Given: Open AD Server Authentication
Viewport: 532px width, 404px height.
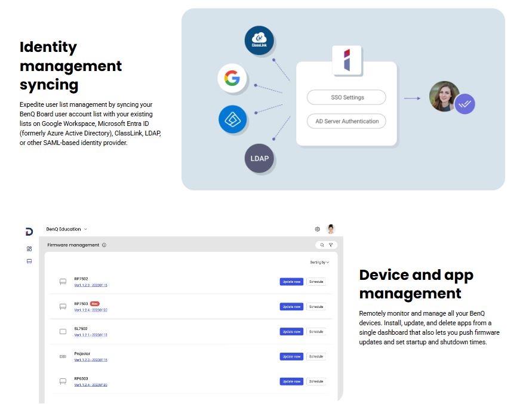Looking at the screenshot, I should 346,121.
